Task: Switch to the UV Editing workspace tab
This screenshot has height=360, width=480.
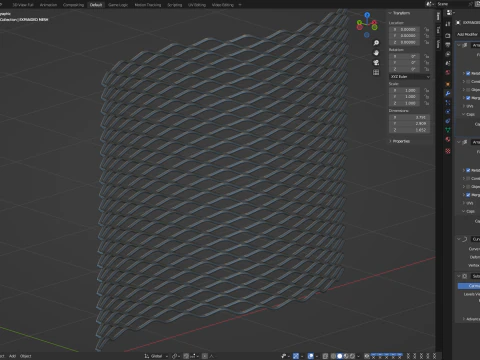Action: click(197, 5)
